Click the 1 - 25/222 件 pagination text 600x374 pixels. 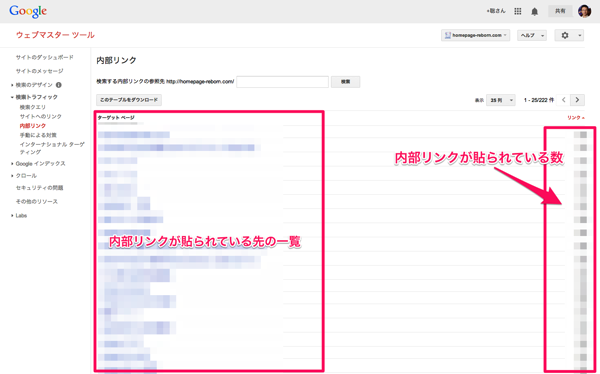click(539, 100)
